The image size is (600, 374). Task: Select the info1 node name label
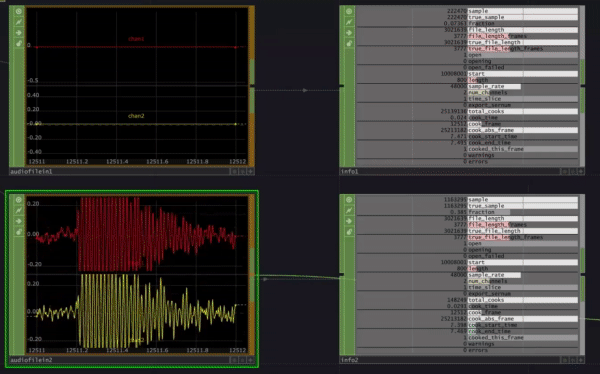click(349, 171)
